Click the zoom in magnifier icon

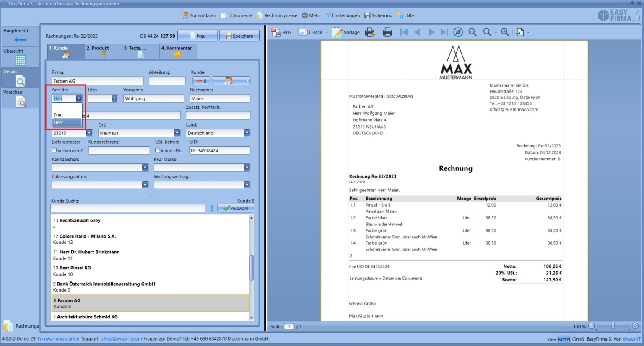click(505, 32)
